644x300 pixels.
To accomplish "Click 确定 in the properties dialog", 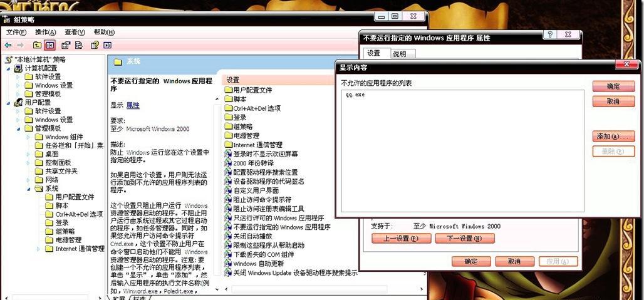I will (x=471, y=261).
